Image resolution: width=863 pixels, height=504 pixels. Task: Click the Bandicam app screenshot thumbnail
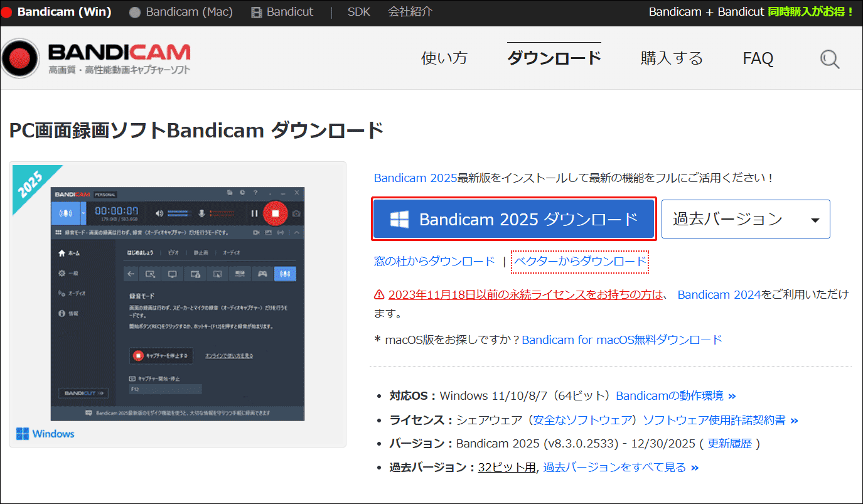[x=178, y=304]
